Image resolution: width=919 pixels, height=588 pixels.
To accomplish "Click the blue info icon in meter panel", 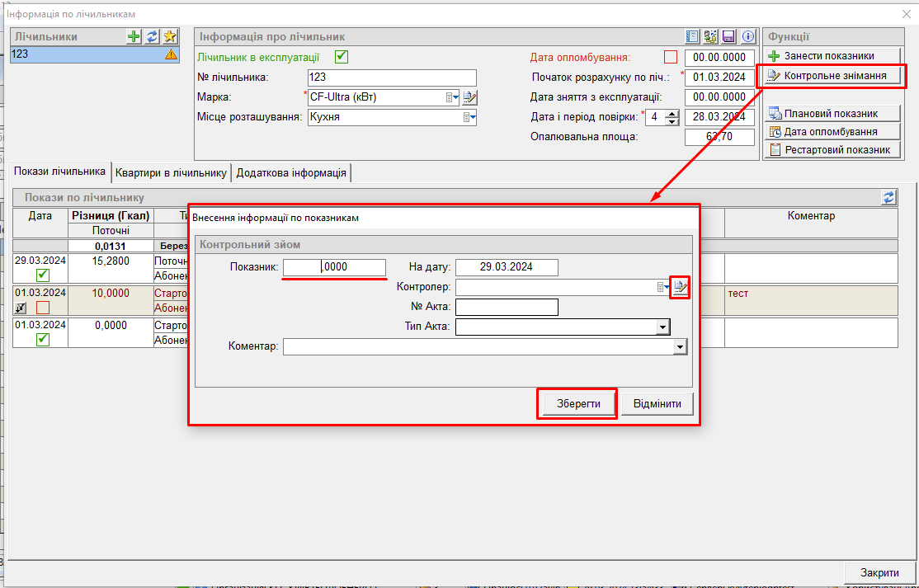I will (x=747, y=37).
